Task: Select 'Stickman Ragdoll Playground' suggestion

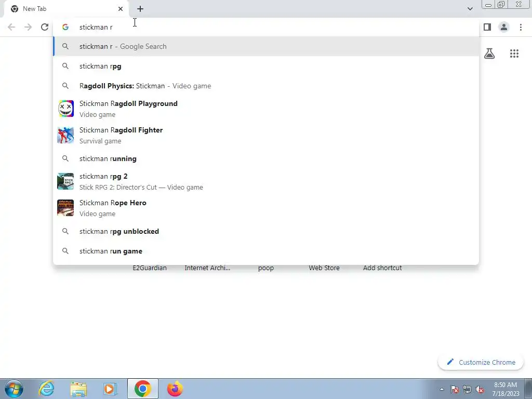Action: pyautogui.click(x=266, y=109)
